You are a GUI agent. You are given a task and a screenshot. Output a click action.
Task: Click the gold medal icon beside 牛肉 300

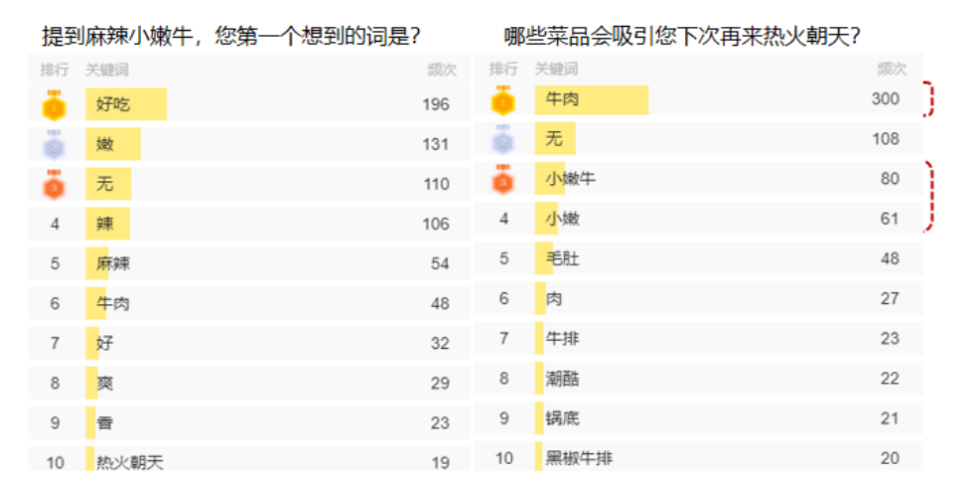pos(503,100)
